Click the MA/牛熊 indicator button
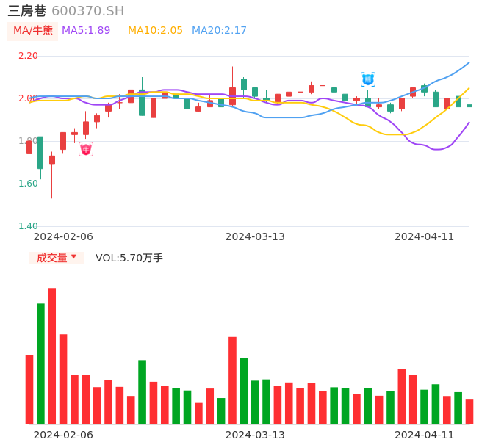 33,31
